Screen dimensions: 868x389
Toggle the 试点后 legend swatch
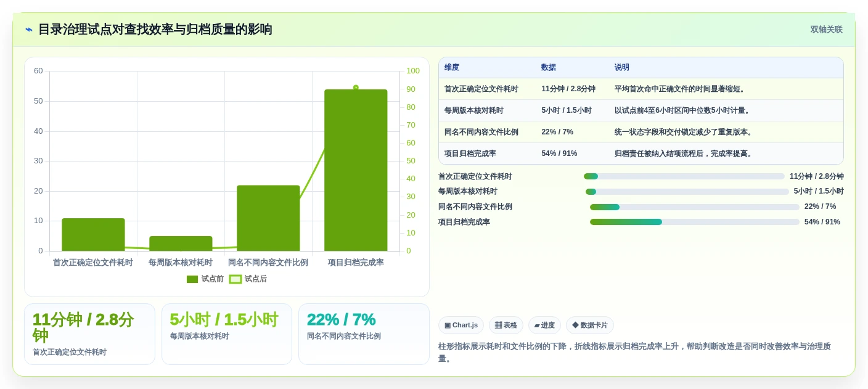[235, 279]
